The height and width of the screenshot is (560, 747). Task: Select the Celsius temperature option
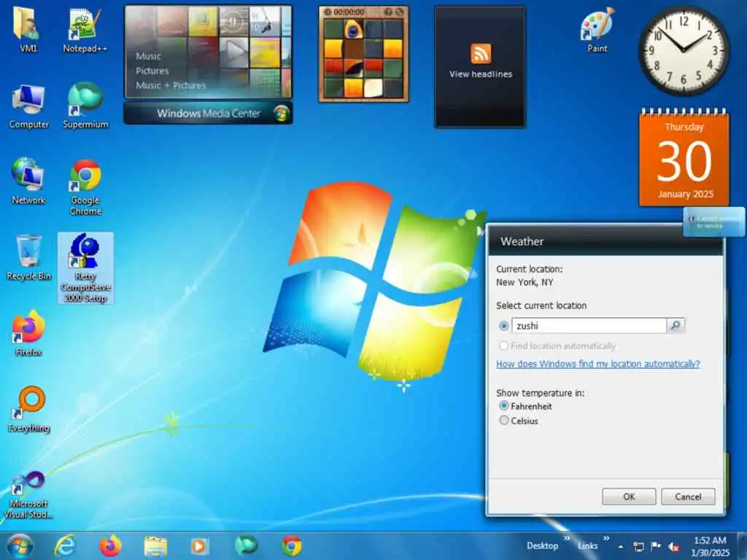(503, 421)
